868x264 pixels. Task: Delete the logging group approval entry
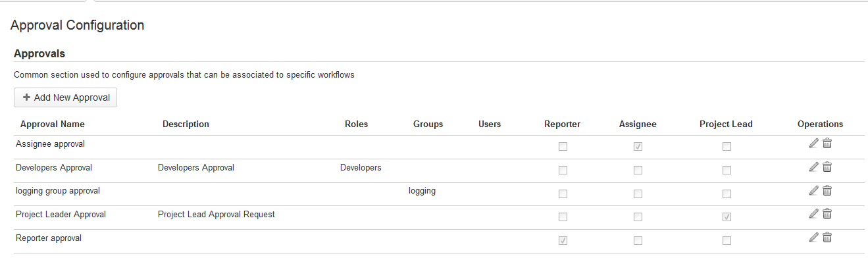point(827,191)
